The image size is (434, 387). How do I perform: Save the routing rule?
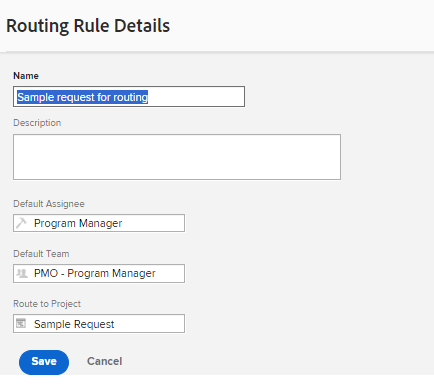(44, 362)
